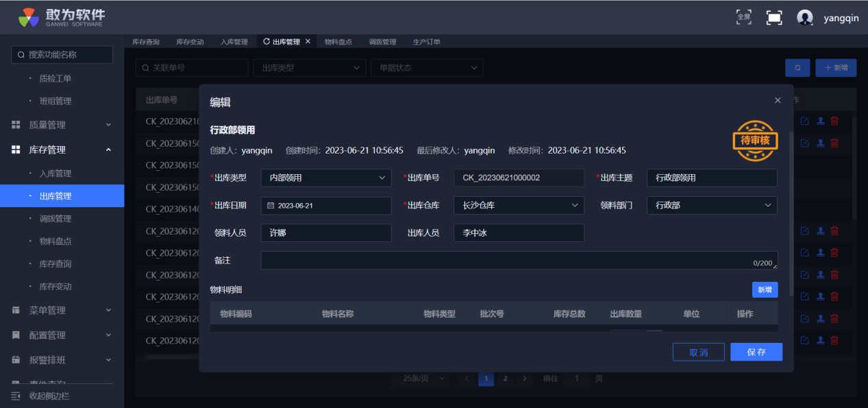
Task: Click the user assign icon in first row
Action: (820, 121)
